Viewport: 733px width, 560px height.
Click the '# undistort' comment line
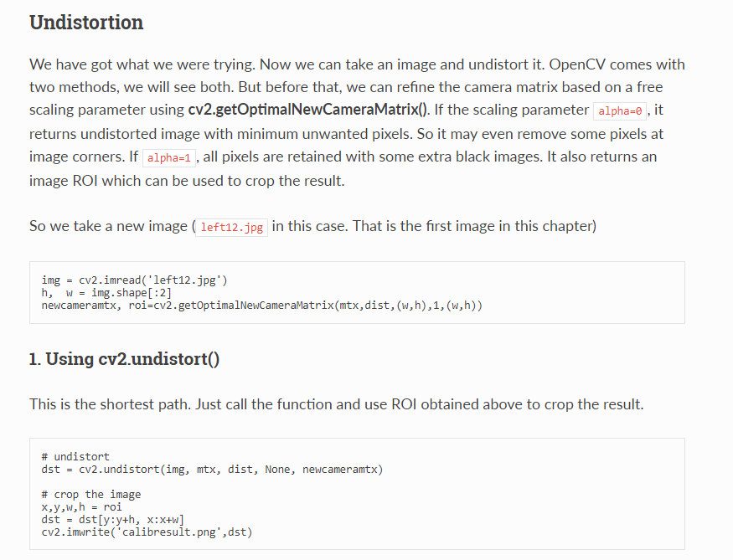point(75,456)
